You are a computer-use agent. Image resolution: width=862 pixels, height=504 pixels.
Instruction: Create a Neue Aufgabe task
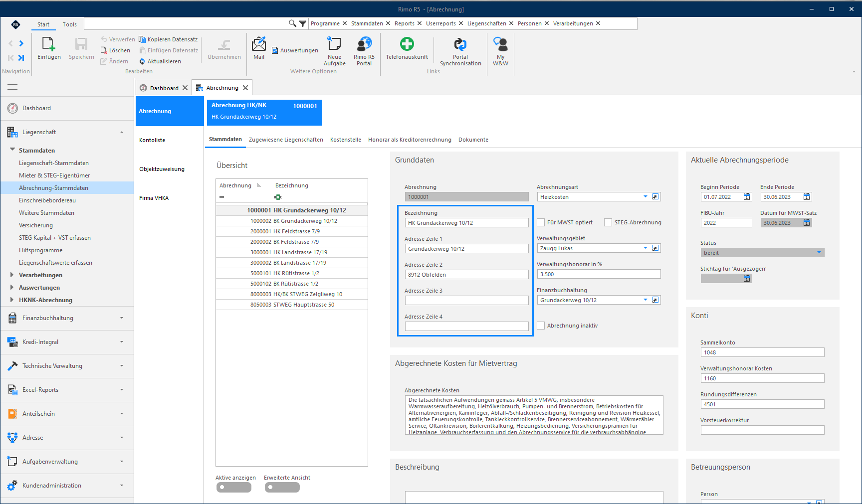[334, 44]
